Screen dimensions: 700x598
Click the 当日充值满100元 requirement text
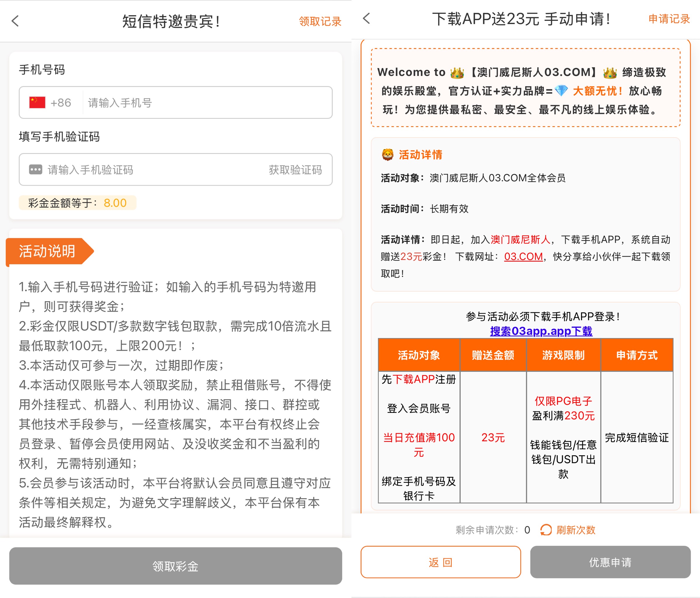[x=419, y=445]
